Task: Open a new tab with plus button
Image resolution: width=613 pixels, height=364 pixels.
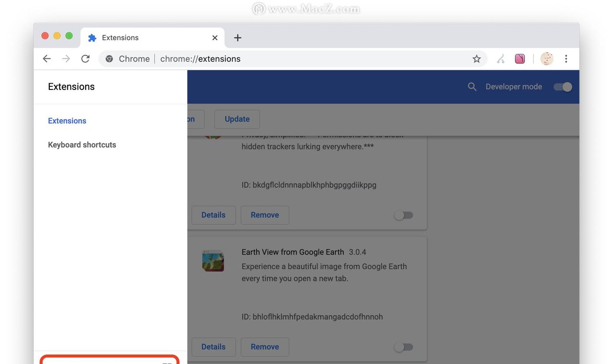Action: (x=238, y=38)
